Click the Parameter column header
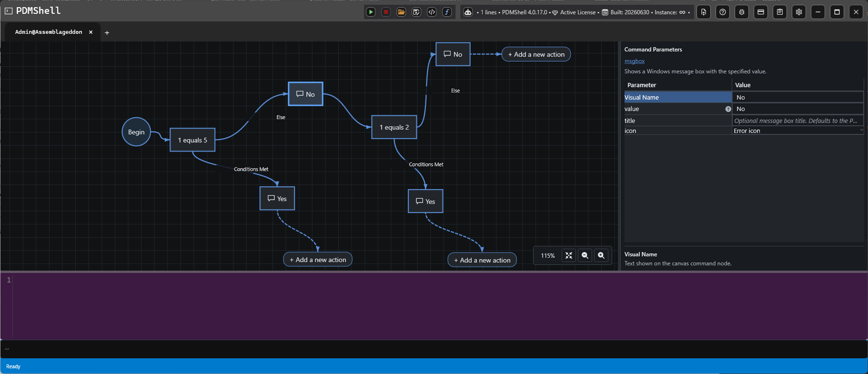Image resolution: width=868 pixels, height=374 pixels. [x=678, y=85]
